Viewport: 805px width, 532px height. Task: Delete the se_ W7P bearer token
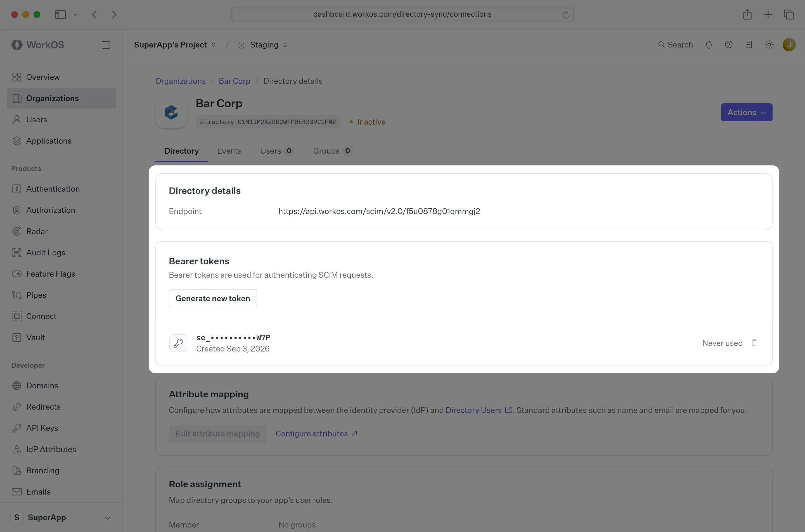click(754, 343)
